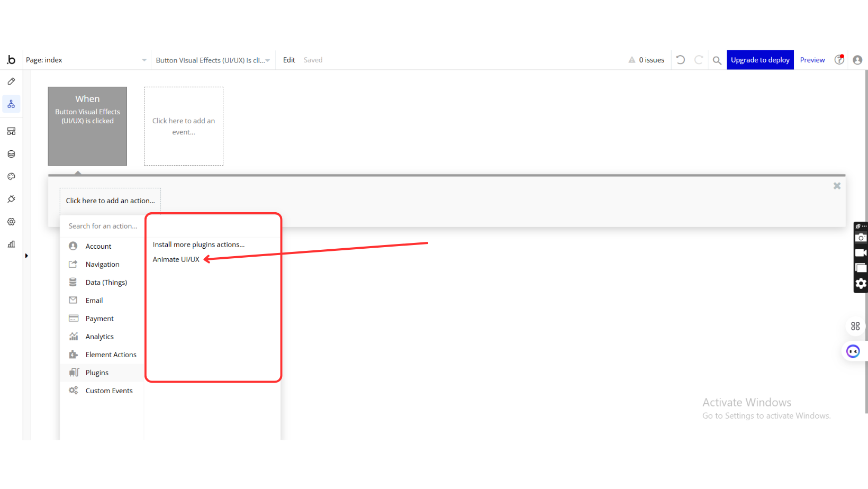Select the When Button Visual Effects event
Screen dimensions: 868x489
[87, 126]
